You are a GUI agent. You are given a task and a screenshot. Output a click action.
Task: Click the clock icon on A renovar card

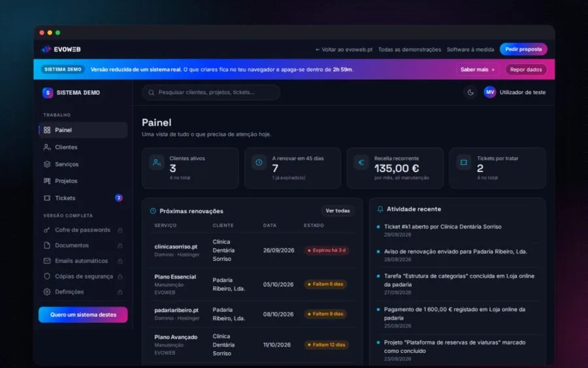[259, 163]
